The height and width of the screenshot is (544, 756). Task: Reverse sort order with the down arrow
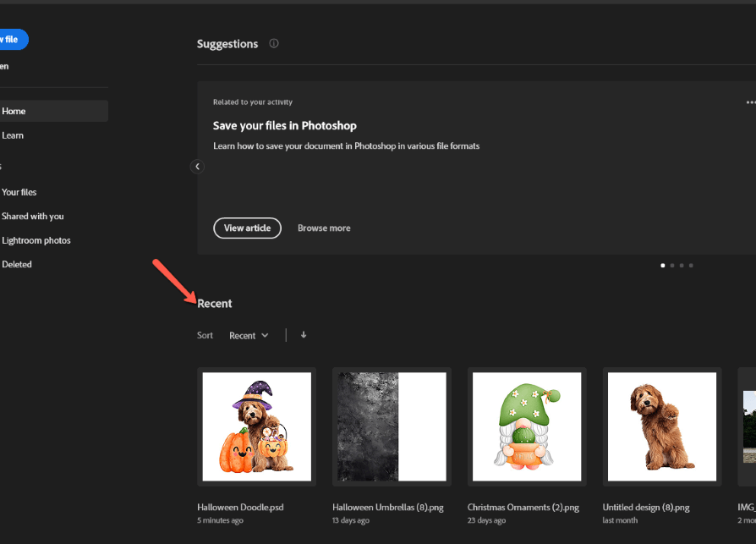point(304,335)
